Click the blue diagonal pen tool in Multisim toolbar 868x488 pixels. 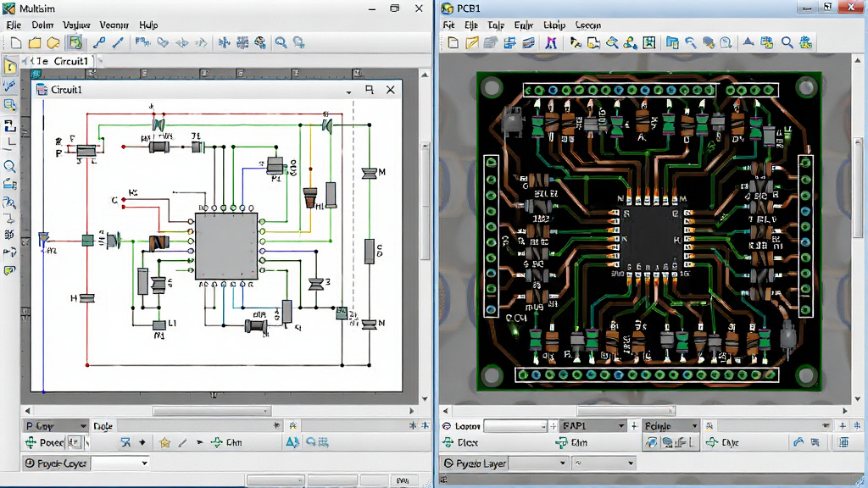click(118, 42)
